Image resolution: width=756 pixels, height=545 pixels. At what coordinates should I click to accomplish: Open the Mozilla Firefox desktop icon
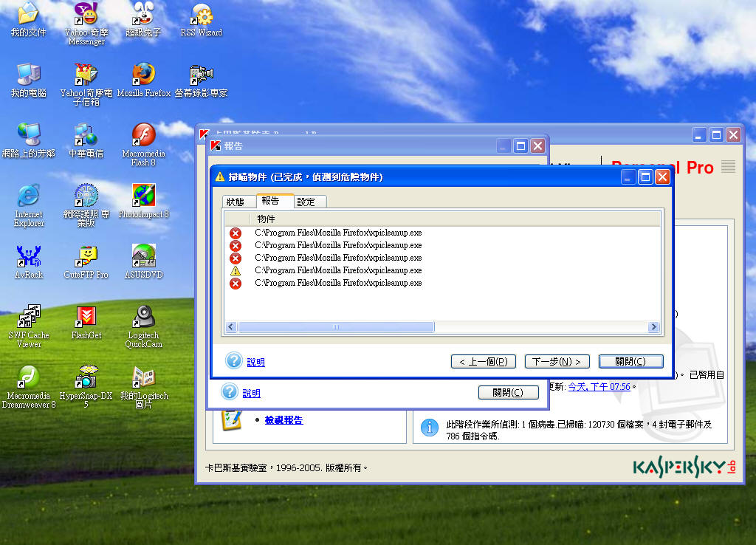click(x=144, y=75)
